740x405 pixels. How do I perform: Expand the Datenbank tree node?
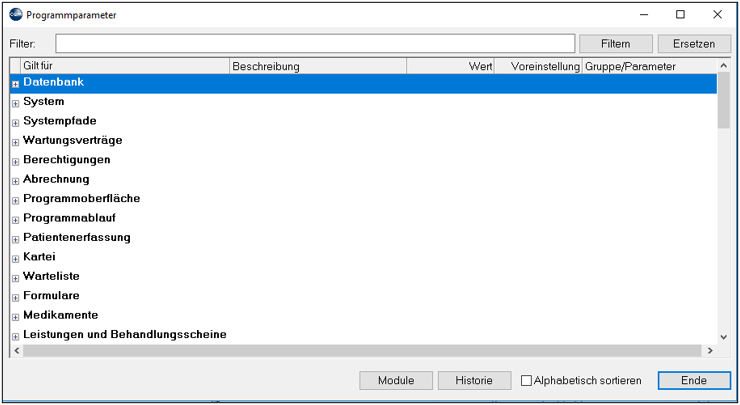16,84
